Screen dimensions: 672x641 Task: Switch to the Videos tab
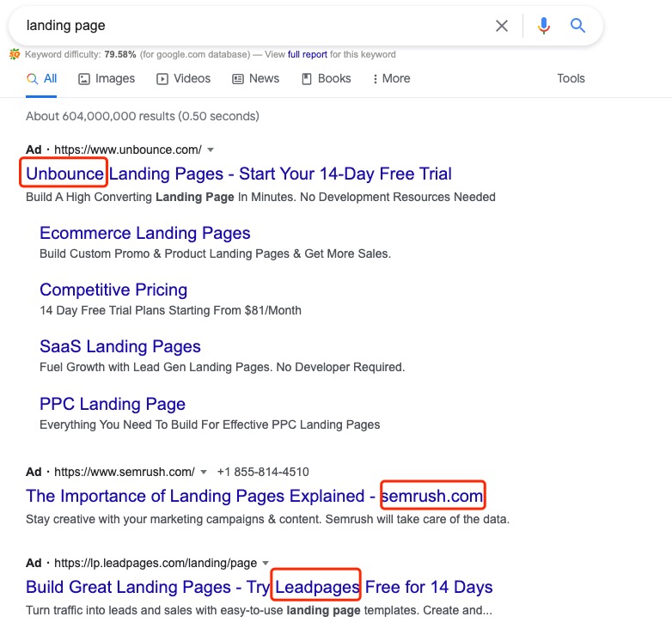[x=183, y=79]
